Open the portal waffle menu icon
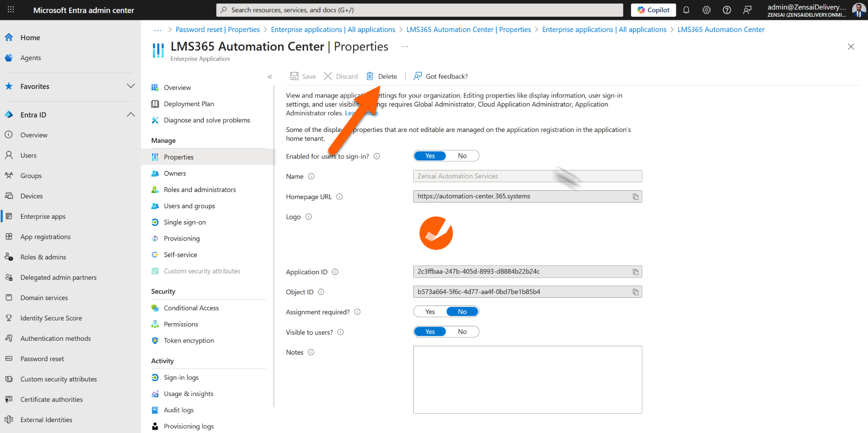The image size is (868, 433). pos(11,9)
